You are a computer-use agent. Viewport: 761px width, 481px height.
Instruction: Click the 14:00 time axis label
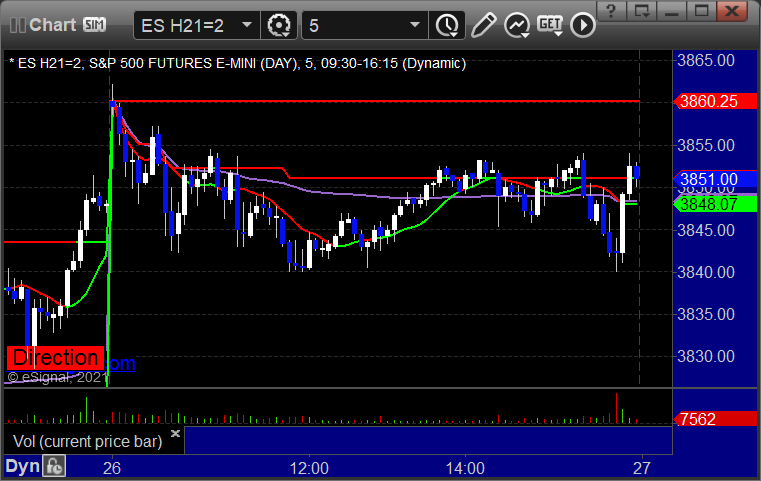pyautogui.click(x=465, y=468)
